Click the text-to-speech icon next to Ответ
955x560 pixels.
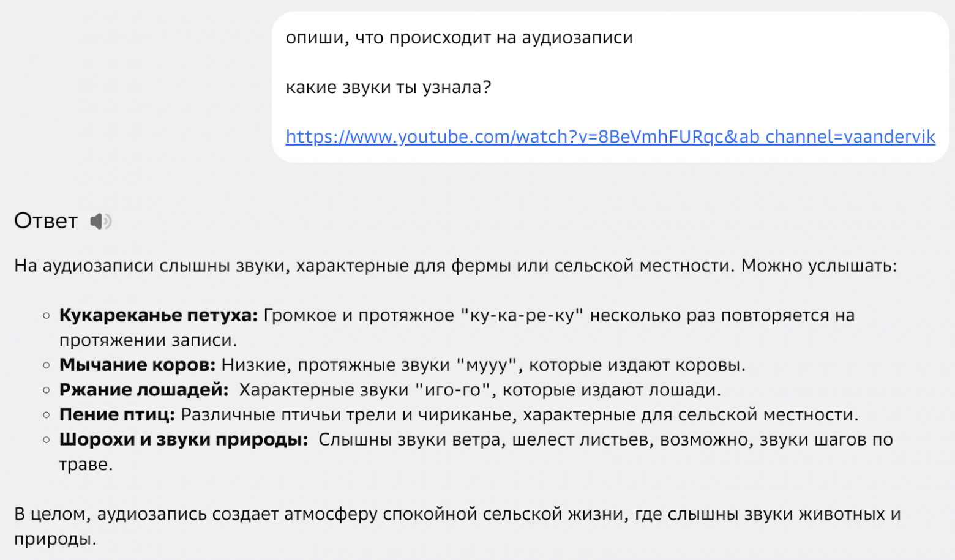point(100,222)
